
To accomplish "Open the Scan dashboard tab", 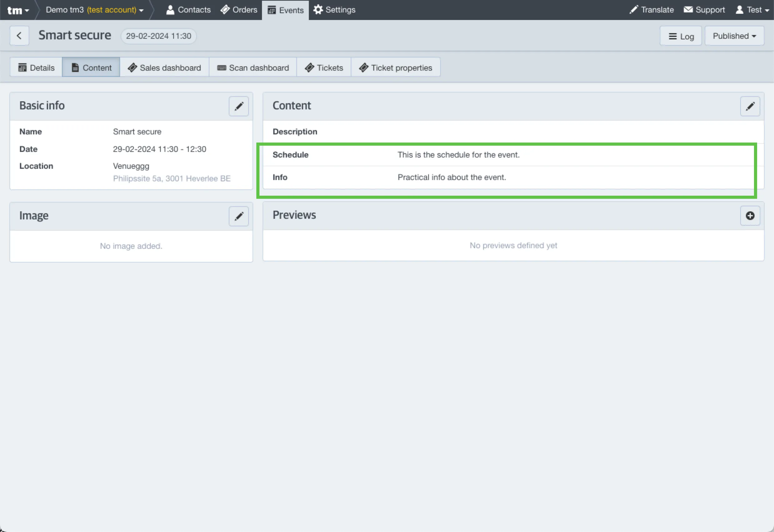I will pos(253,68).
